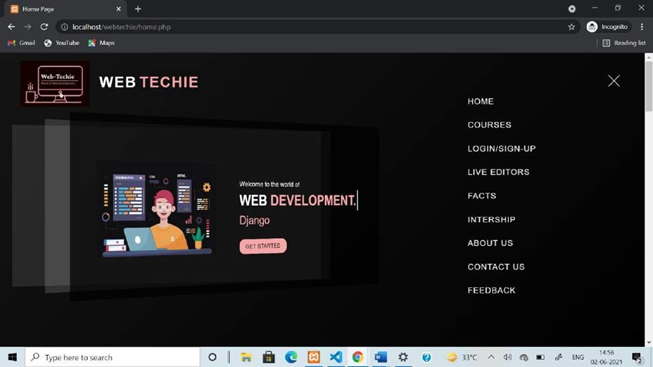The height and width of the screenshot is (367, 653).
Task: Close the Home Page tab
Action: (118, 9)
